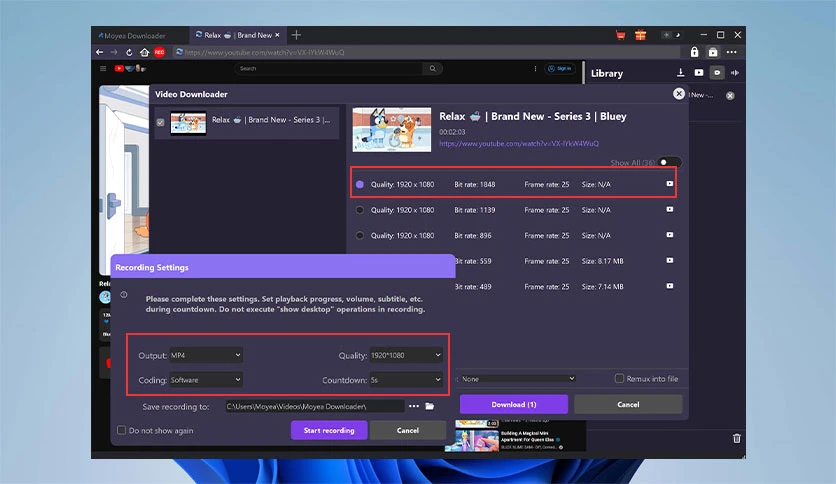Image resolution: width=836 pixels, height=484 pixels.
Task: Go back with the browser back arrow
Action: (100, 52)
